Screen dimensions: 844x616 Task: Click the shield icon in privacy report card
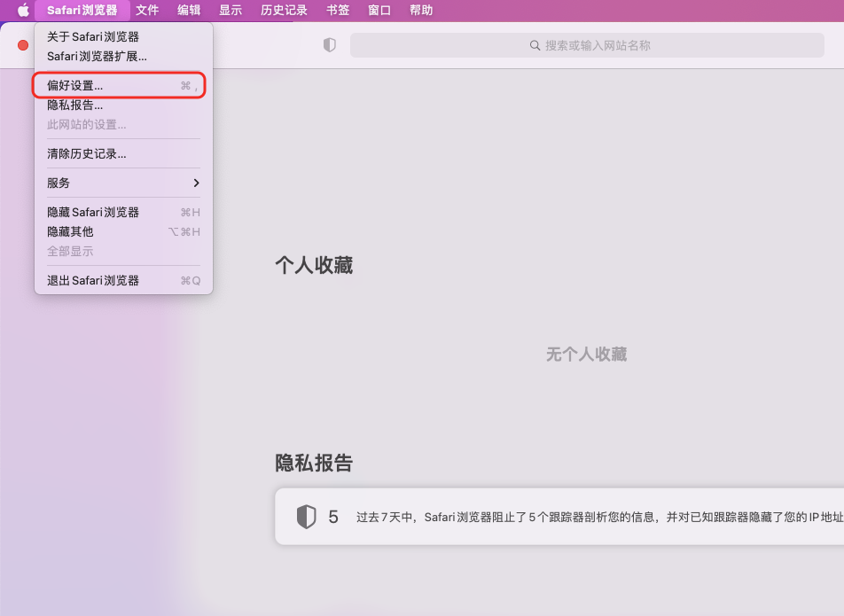(306, 517)
